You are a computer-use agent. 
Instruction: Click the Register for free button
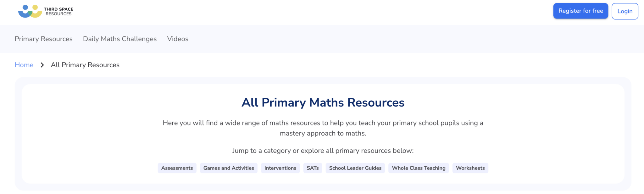click(x=580, y=11)
